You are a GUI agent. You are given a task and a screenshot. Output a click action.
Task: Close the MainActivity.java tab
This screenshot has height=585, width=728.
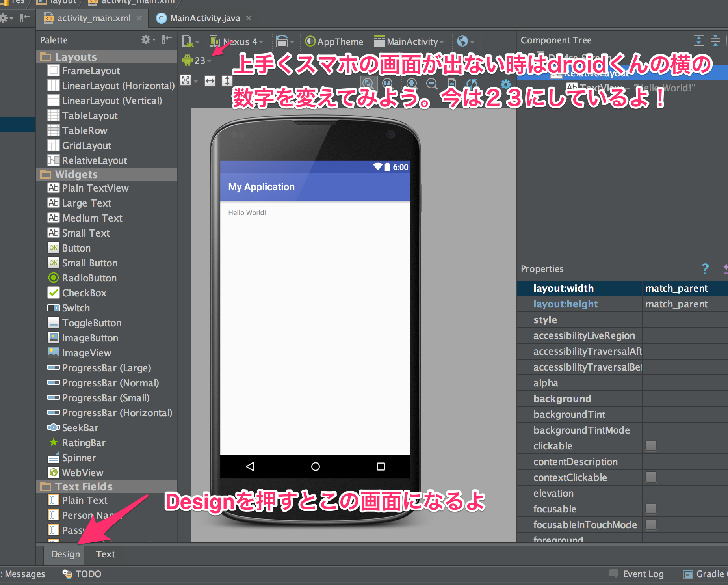coord(249,18)
